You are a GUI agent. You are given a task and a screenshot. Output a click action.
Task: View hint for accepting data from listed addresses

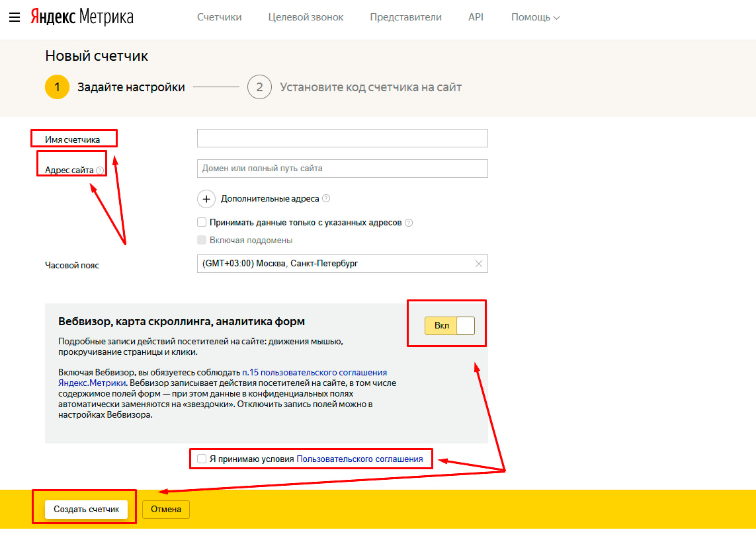point(409,223)
